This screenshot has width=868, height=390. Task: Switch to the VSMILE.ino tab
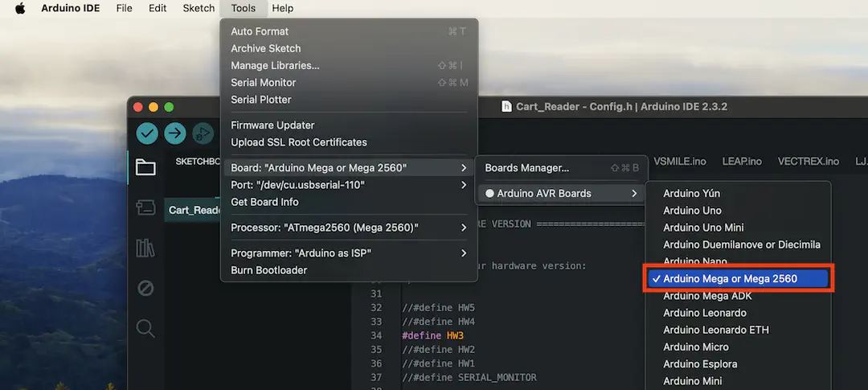pyautogui.click(x=680, y=161)
